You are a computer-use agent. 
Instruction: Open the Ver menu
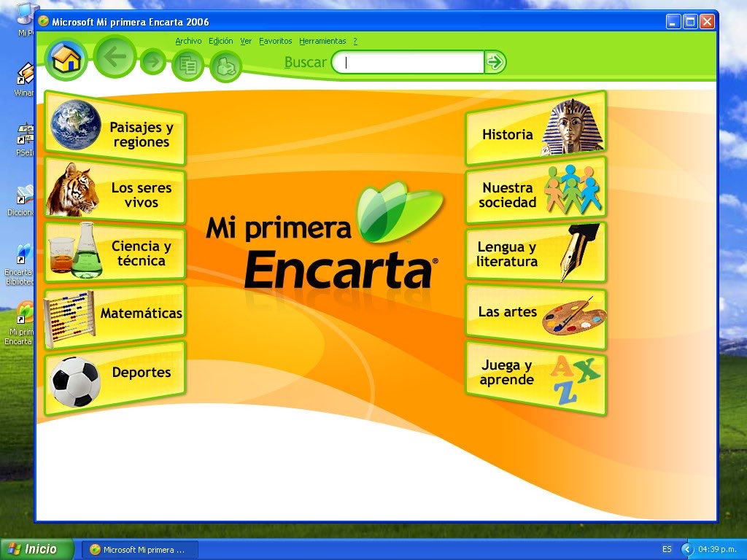pyautogui.click(x=246, y=41)
